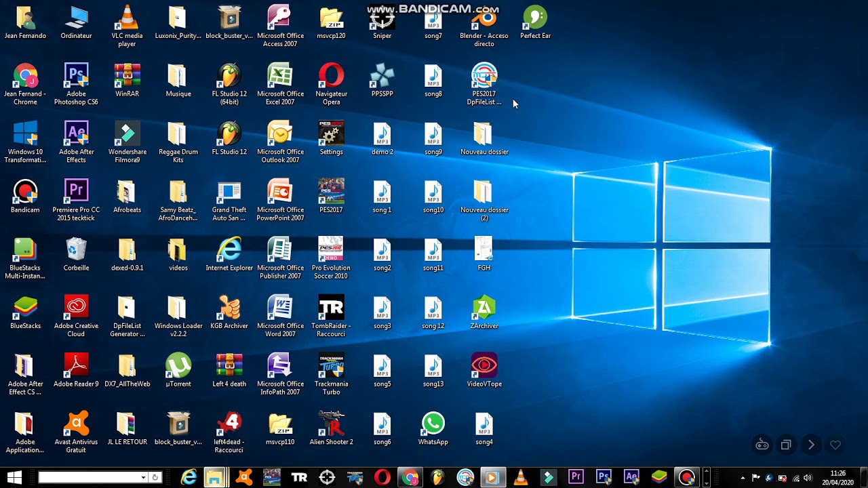Launch PPSSPP emulator desktop shortcut
Screen dimensions: 868x488
click(382, 80)
